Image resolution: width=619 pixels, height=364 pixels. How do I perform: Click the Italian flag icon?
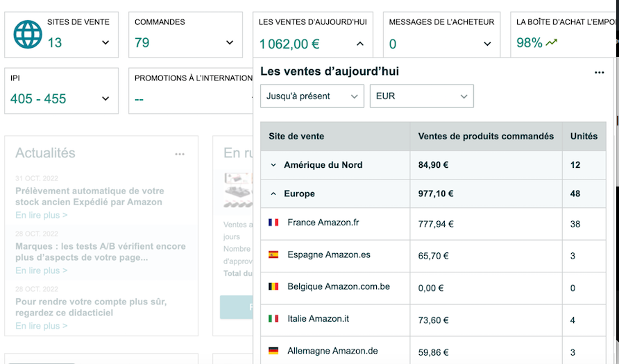click(x=273, y=319)
